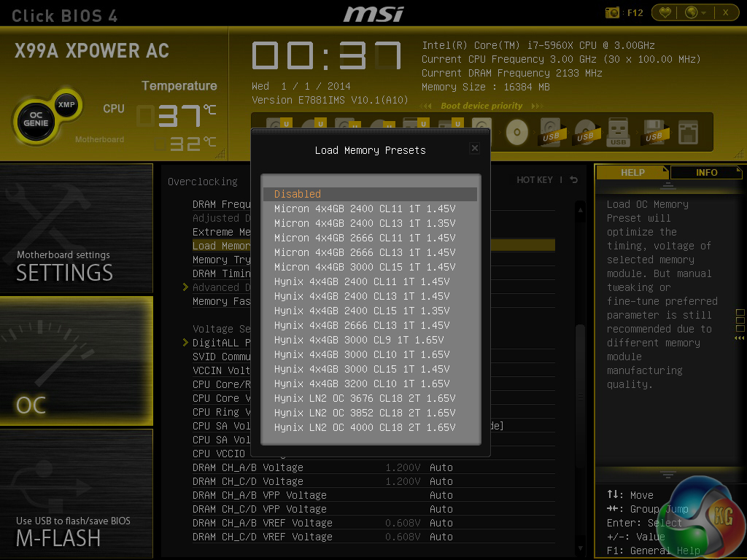Choose Hynix LN2 OC 3852 CL18 preset
The image size is (747, 560).
pyautogui.click(x=370, y=413)
